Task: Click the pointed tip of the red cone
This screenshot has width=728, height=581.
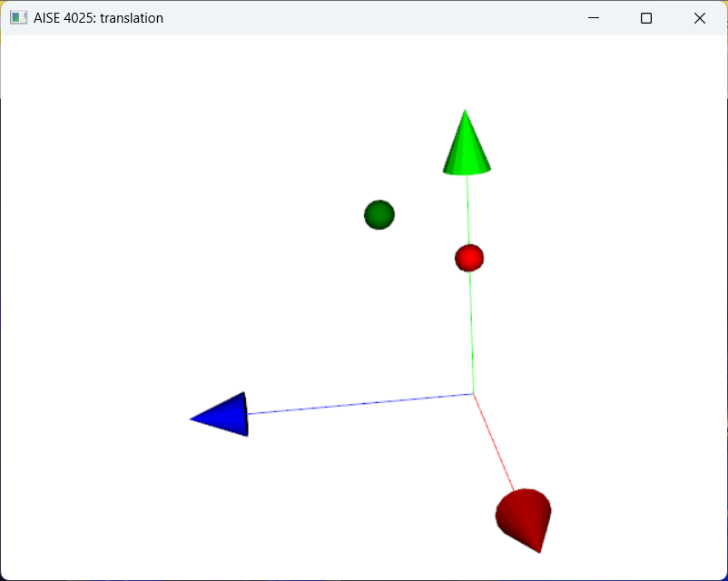Action: coord(540,549)
